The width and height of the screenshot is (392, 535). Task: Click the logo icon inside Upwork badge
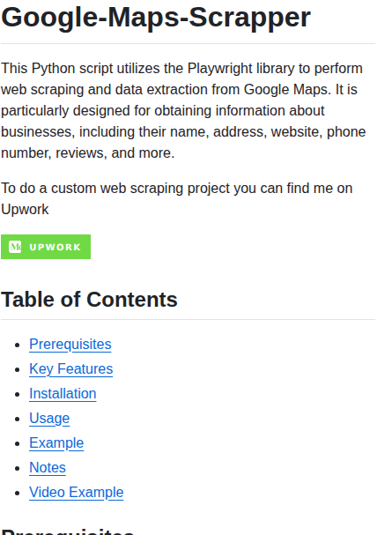tap(15, 247)
